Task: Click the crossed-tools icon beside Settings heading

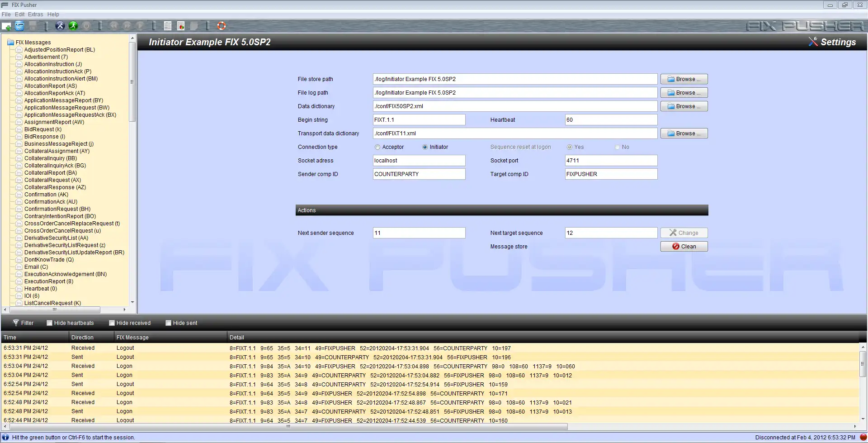Action: click(x=813, y=42)
